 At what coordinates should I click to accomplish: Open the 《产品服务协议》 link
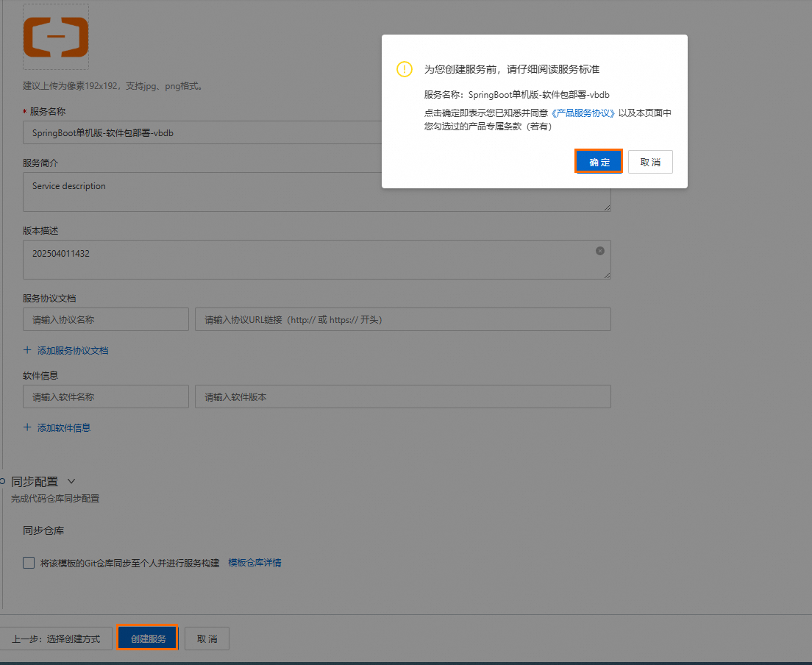click(x=583, y=113)
